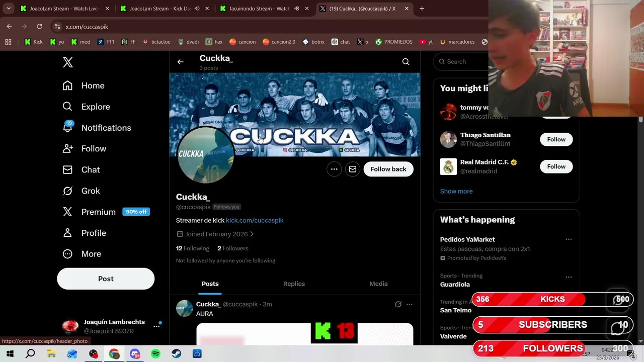Open a new browser tab
Screen dimensions: 644x362
[422, 9]
